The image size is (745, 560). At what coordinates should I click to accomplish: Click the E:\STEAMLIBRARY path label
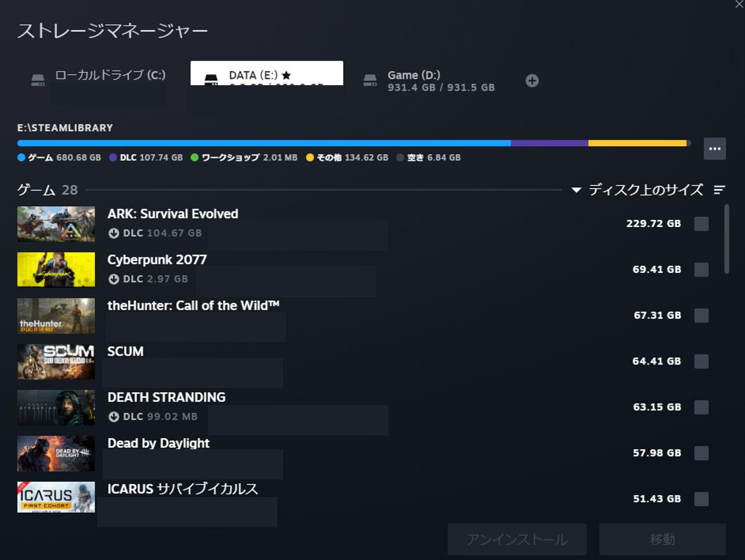[65, 128]
